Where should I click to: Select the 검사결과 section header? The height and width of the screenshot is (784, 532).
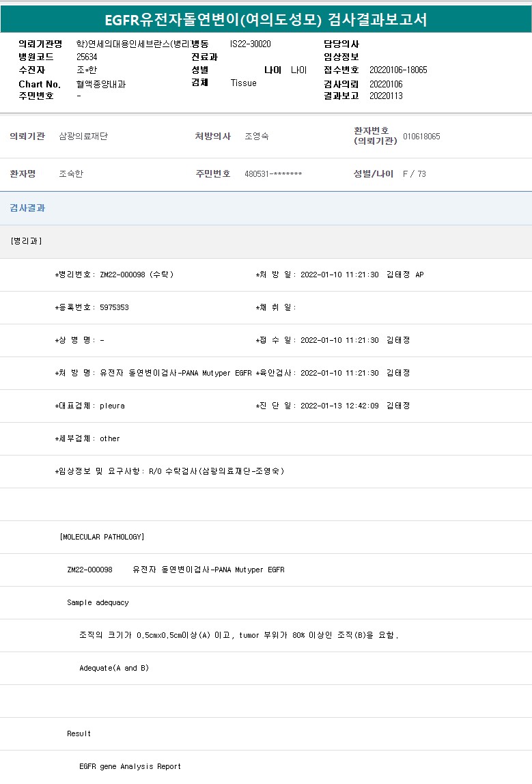(x=27, y=208)
